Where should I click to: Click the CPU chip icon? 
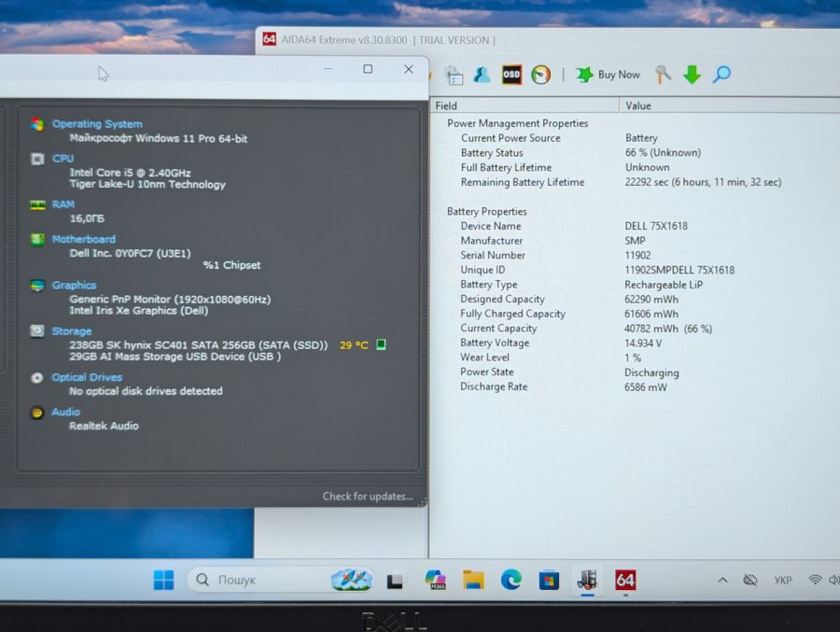coord(37,160)
